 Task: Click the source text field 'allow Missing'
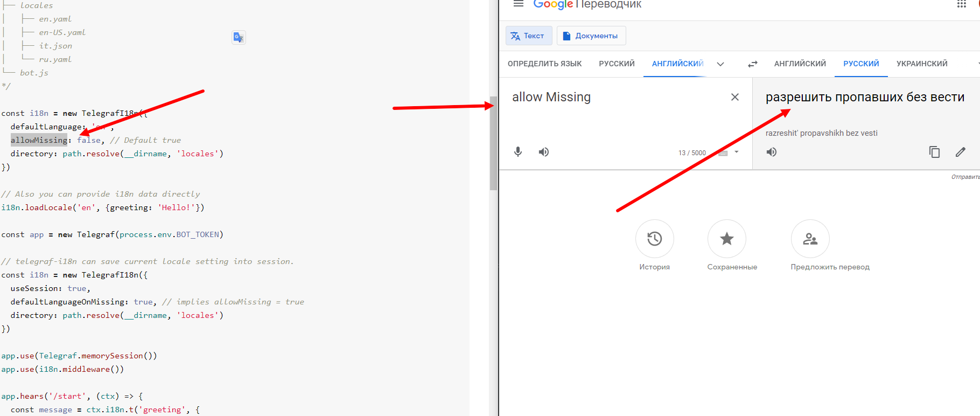(x=551, y=97)
